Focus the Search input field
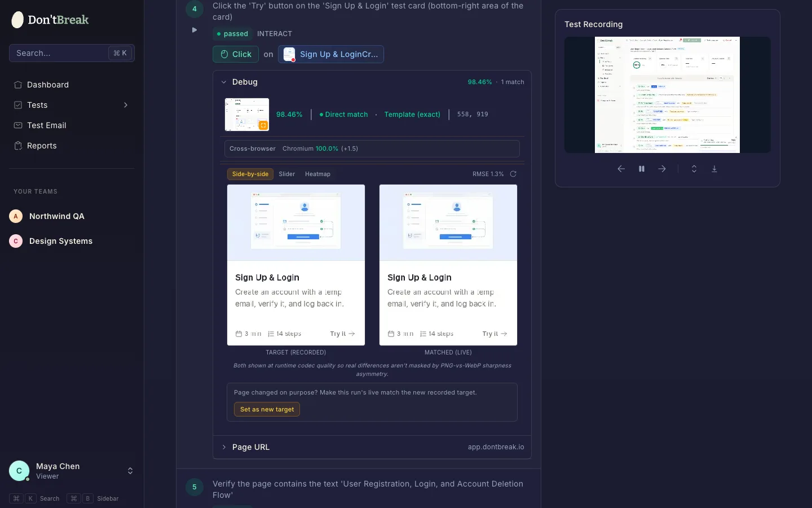The image size is (812, 508). [x=72, y=53]
